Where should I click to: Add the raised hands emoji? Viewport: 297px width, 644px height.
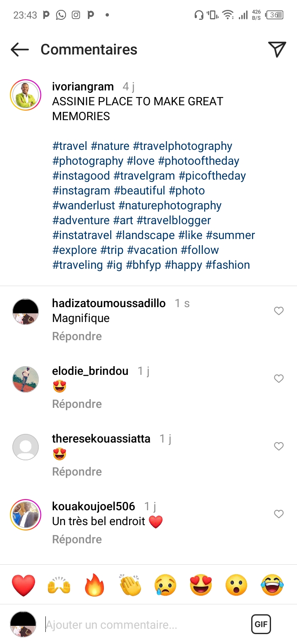59,585
